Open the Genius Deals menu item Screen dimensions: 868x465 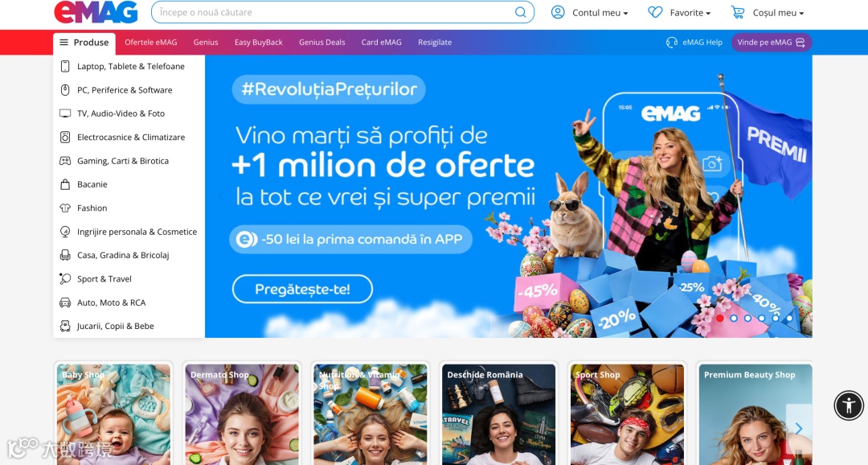point(321,42)
